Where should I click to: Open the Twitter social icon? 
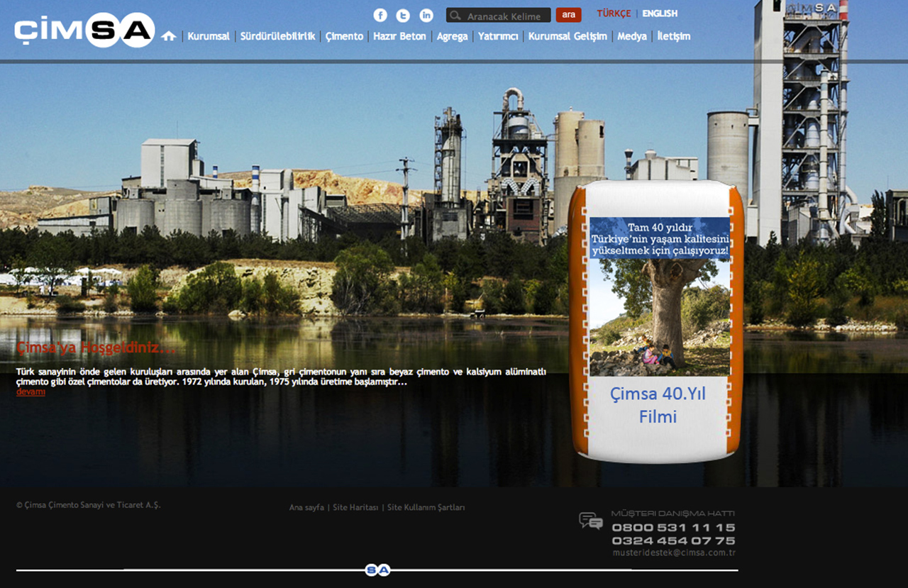[x=403, y=16]
